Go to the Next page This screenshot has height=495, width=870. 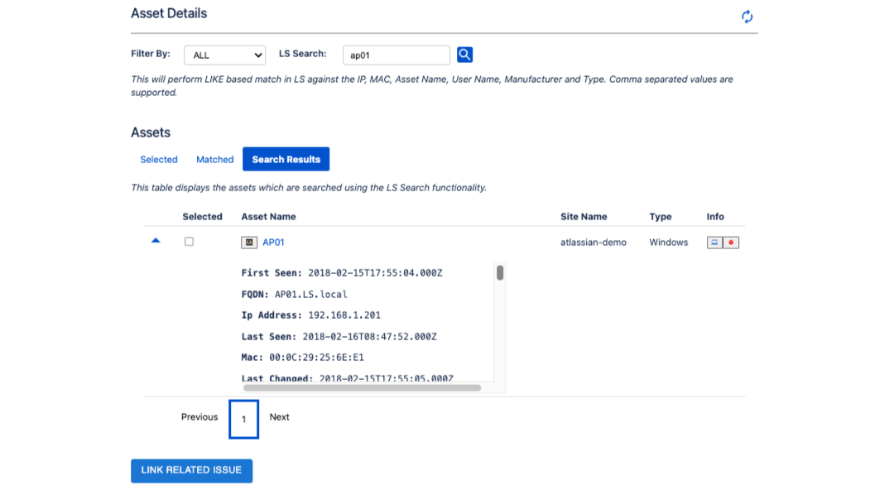[x=279, y=417]
